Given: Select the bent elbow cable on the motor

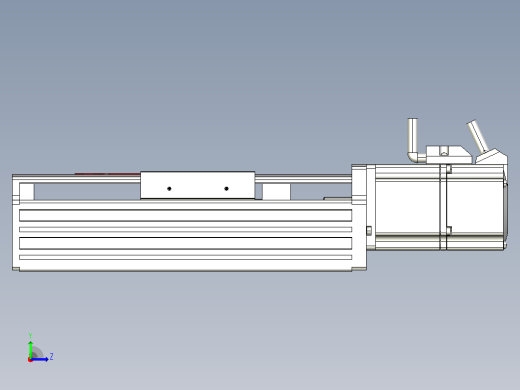Looking at the screenshot, I should click(414, 140).
